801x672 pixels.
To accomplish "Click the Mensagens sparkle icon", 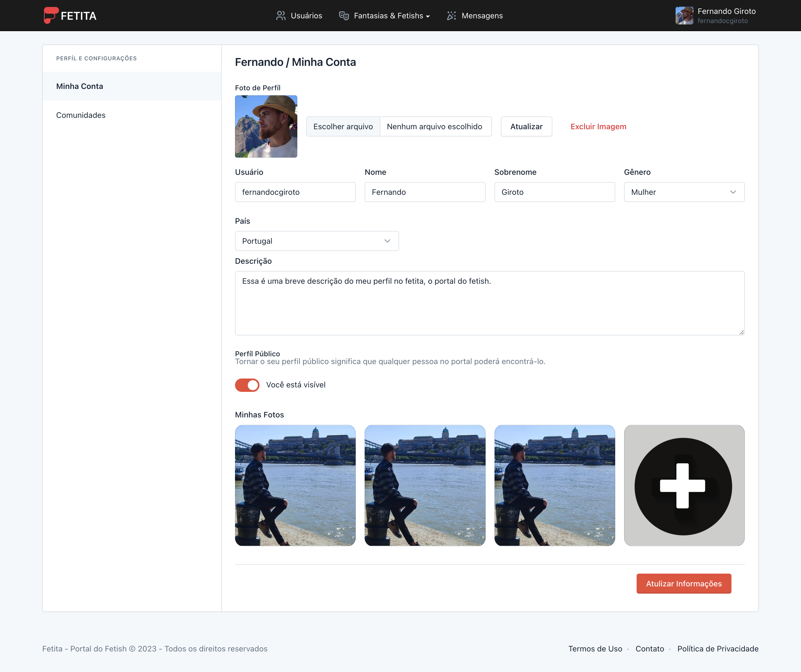I will (x=452, y=16).
